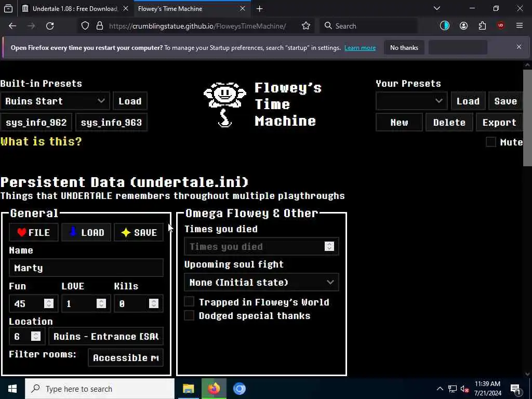The width and height of the screenshot is (532, 399).
Task: Open the Firefox account icon
Action: click(x=463, y=26)
